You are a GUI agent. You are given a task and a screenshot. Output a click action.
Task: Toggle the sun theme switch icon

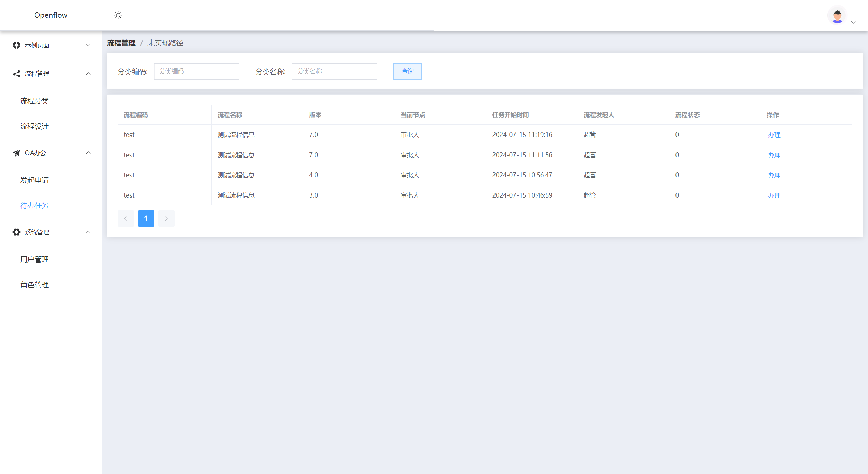[x=118, y=15]
